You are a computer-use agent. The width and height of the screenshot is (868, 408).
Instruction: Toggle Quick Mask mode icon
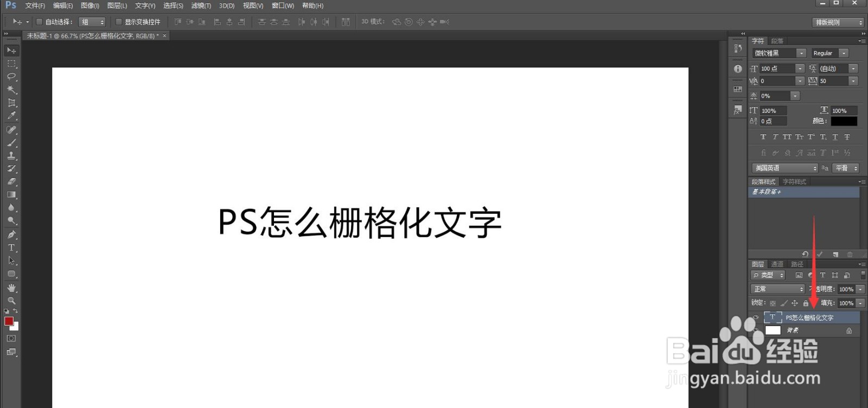click(11, 338)
